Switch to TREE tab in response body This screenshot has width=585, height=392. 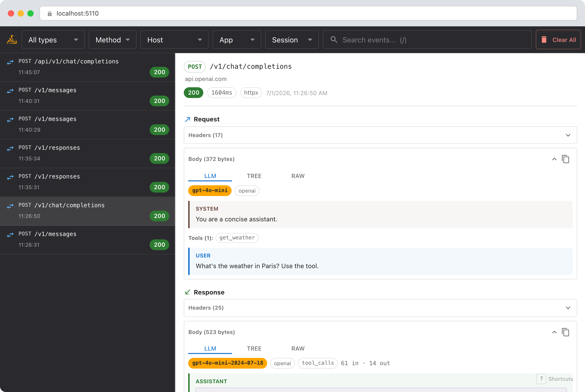coord(254,349)
